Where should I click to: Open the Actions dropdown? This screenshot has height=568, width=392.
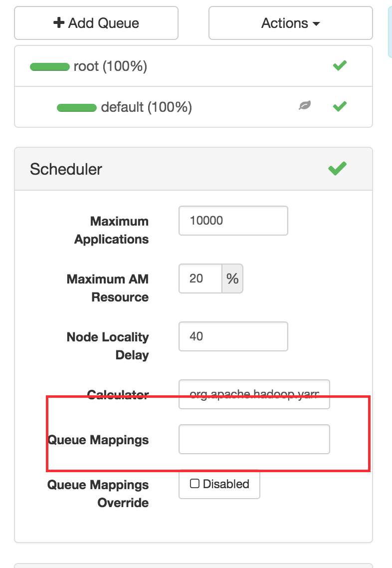click(x=290, y=23)
